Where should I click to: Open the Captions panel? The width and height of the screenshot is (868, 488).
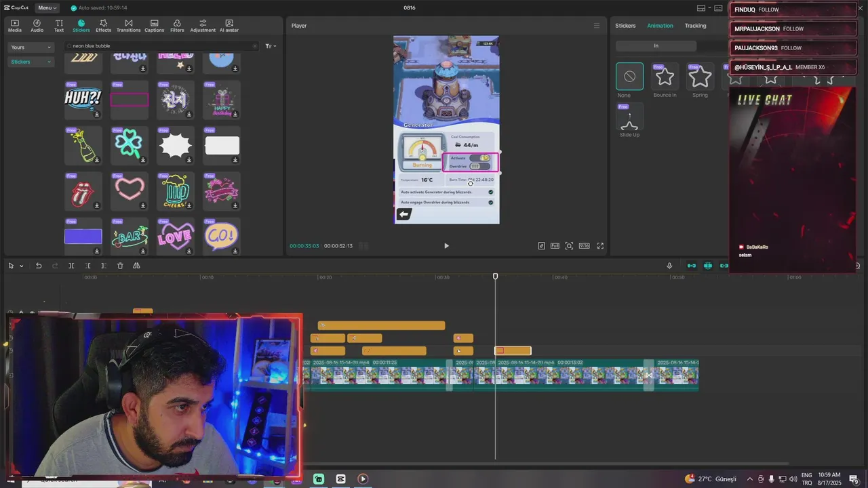154,26
